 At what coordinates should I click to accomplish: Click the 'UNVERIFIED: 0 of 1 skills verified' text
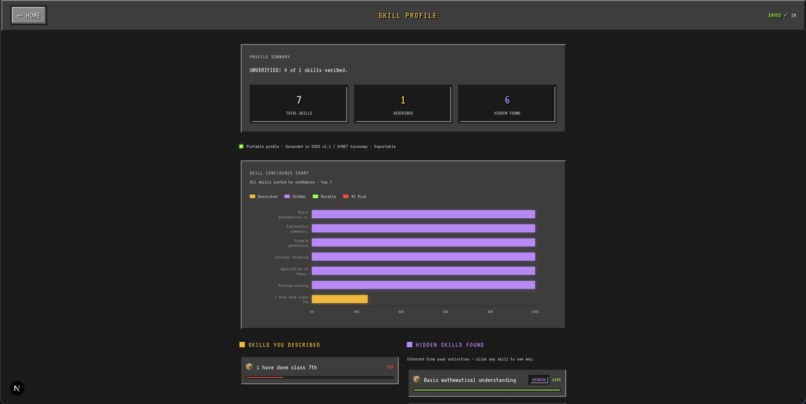[x=299, y=70]
